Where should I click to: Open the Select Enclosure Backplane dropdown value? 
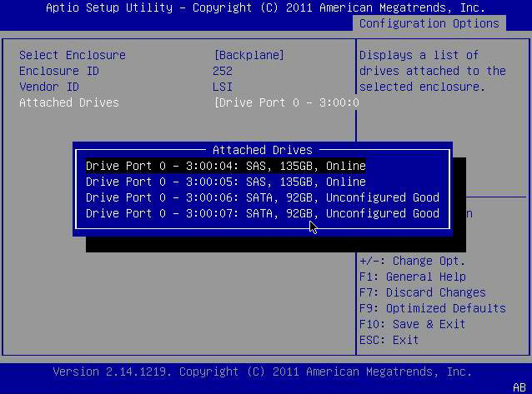tap(249, 55)
